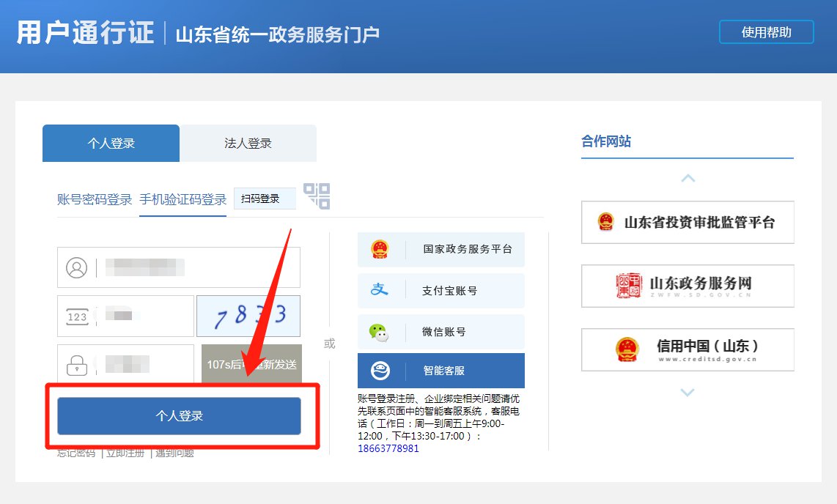Screen dimensions: 837x504
Task: Click the captcha code input field
Action: coord(125,316)
